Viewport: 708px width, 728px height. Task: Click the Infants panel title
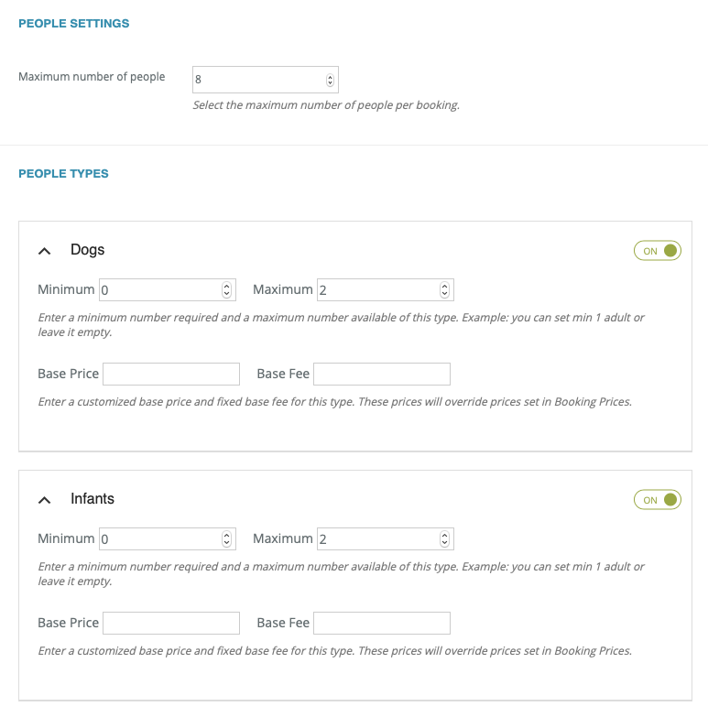click(x=93, y=499)
